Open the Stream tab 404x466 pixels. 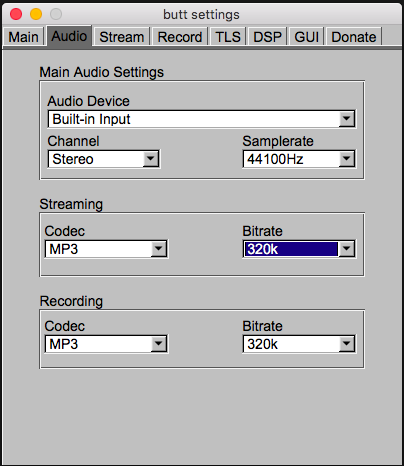point(122,37)
